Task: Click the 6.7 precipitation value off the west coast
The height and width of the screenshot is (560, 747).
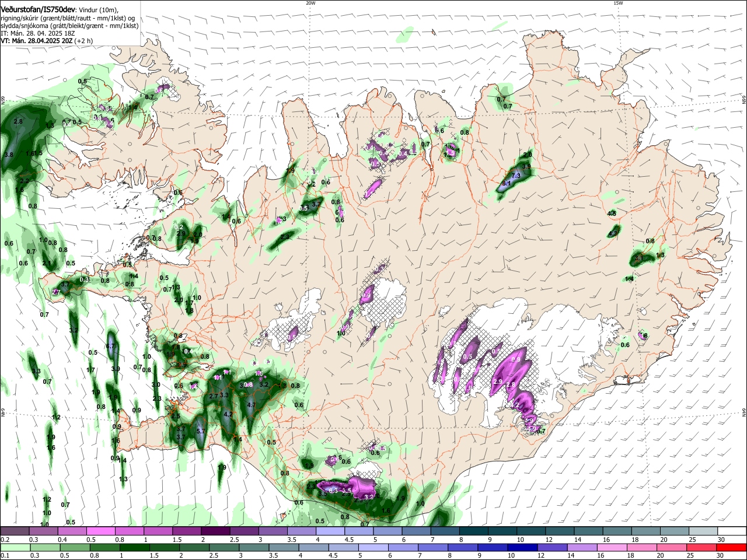Action: pyautogui.click(x=111, y=346)
